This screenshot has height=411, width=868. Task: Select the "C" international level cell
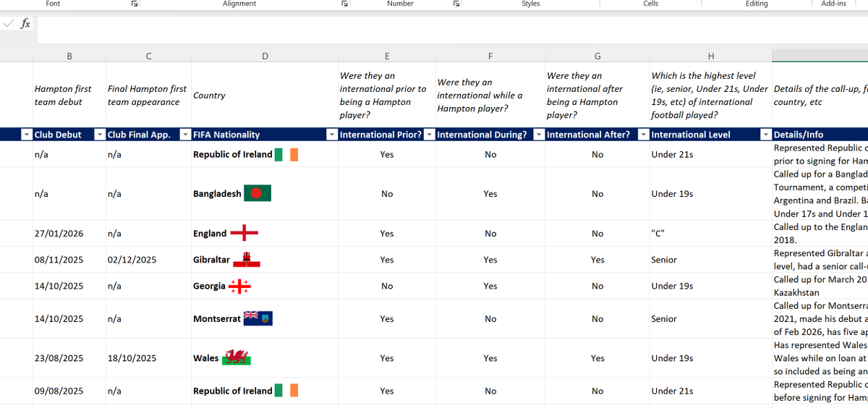click(x=711, y=234)
